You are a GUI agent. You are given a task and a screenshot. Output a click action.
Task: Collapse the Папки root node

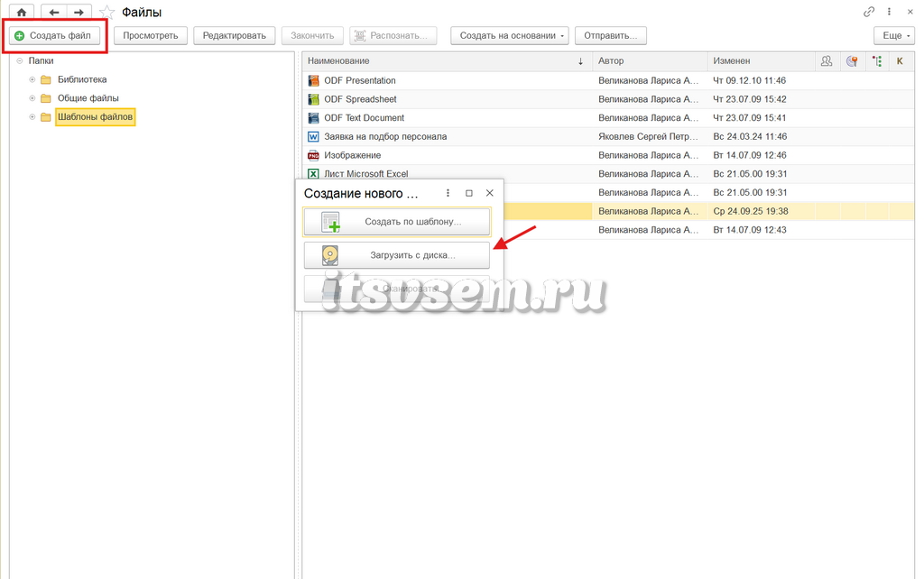[20, 60]
